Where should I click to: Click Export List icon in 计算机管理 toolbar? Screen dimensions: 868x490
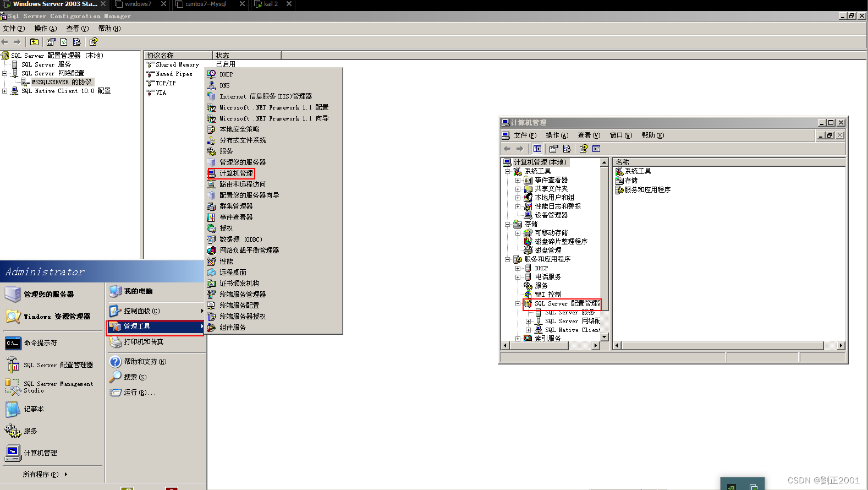(567, 149)
